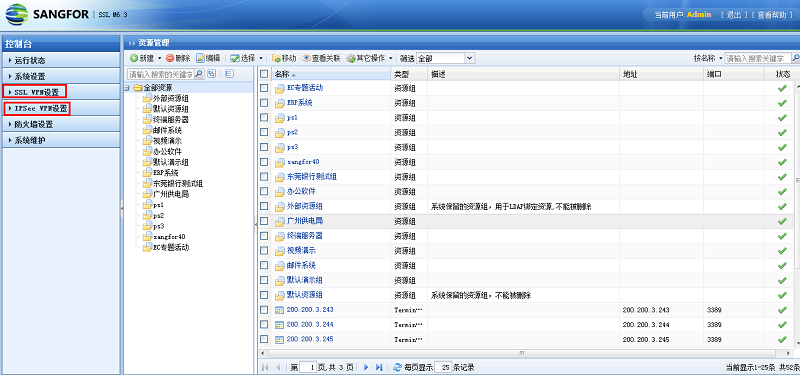Tick the checkbox for 办公软件 row
The width and height of the screenshot is (800, 375).
264,192
